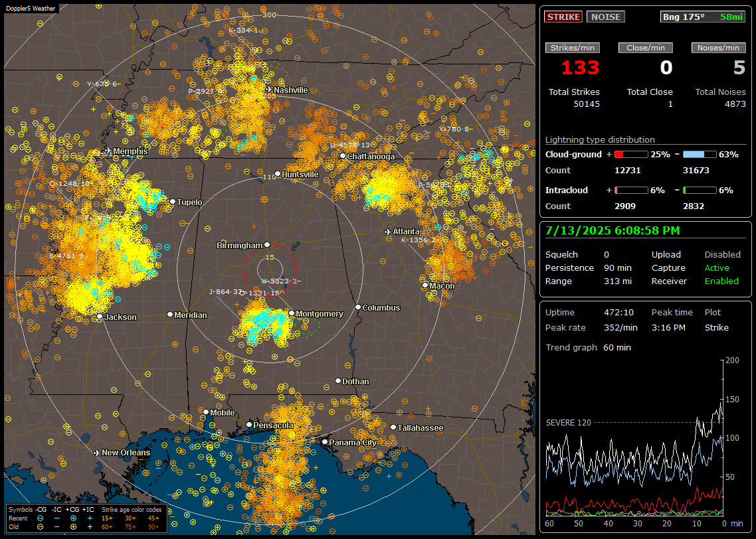Viewport: 756px width, 539px height.
Task: Click the Noises/min label button
Action: [x=718, y=48]
